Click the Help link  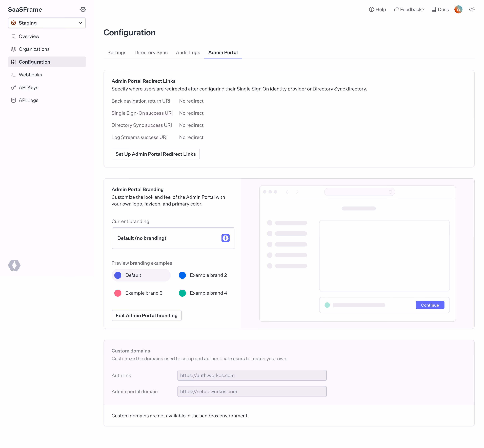[x=377, y=9]
